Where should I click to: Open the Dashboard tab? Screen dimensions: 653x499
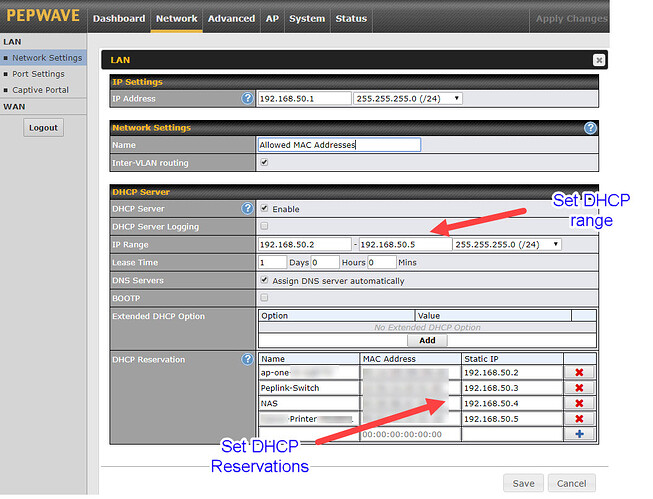[119, 18]
